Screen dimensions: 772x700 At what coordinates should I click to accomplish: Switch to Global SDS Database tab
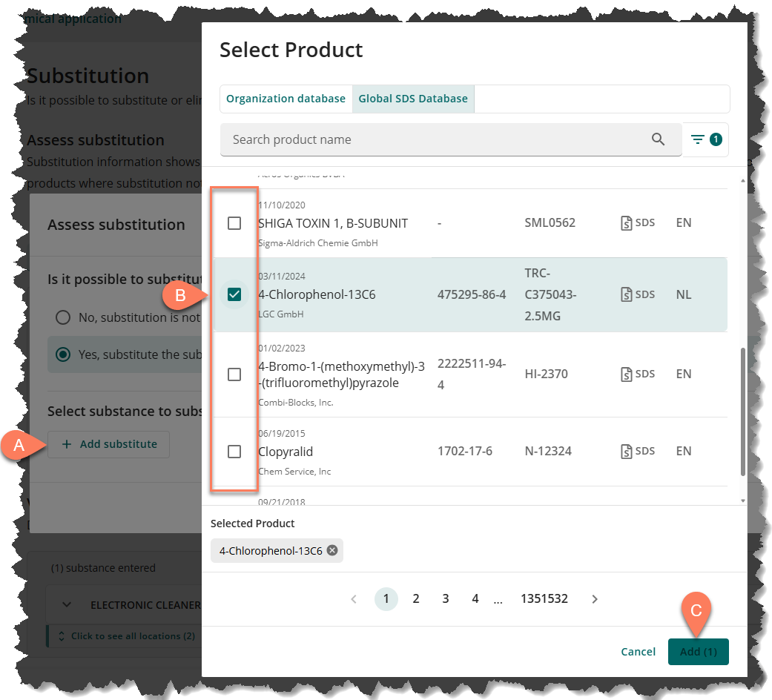(x=413, y=99)
